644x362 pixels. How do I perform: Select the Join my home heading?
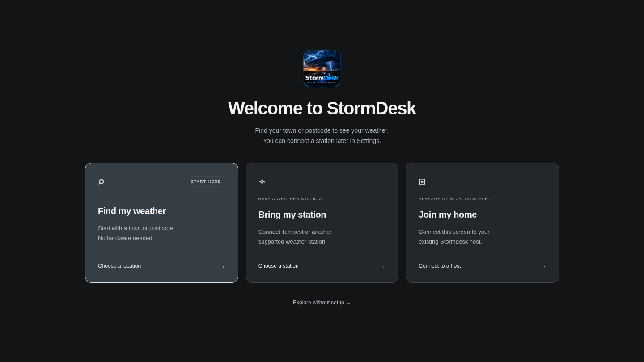pos(448,215)
